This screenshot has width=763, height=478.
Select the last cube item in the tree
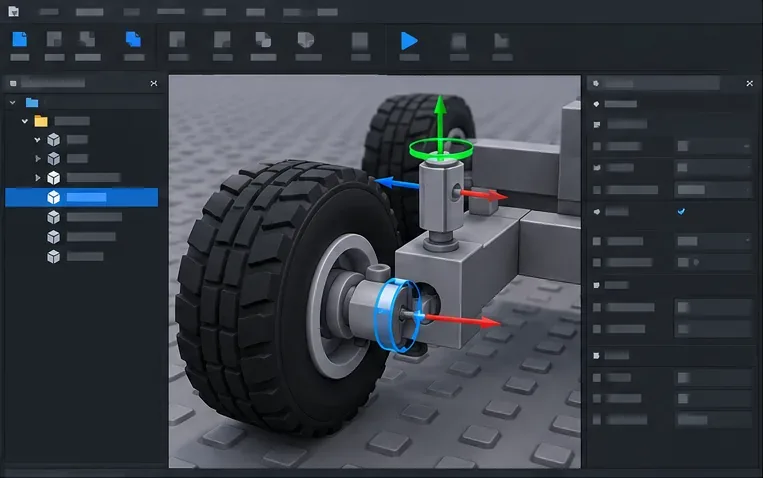75,257
